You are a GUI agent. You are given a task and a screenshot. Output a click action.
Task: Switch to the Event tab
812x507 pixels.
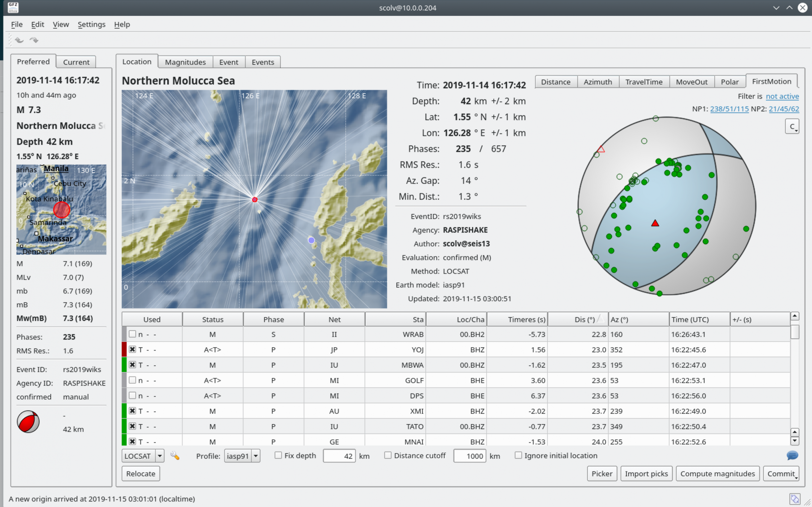(229, 62)
